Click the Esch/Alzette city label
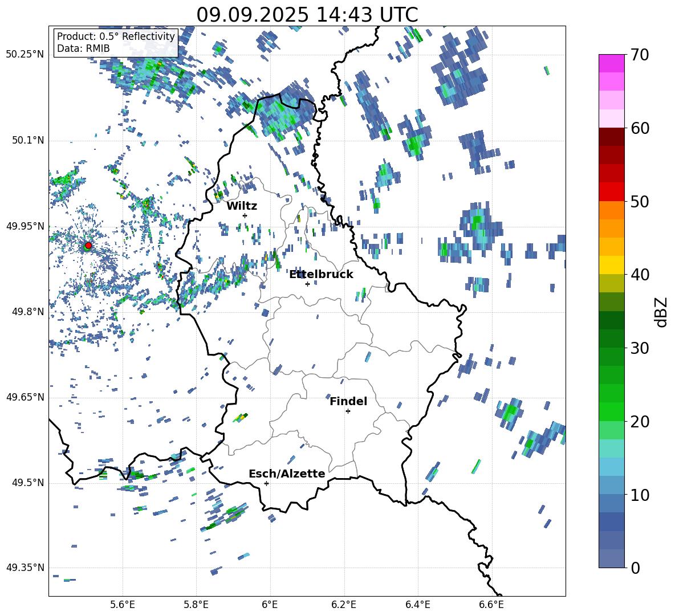This screenshot has width=675, height=616. click(287, 474)
